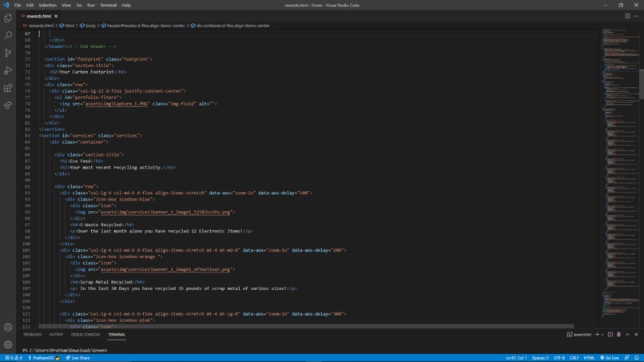Image resolution: width=644 pixels, height=362 pixels.
Task: Open the Run and Debug view
Action: tap(8, 70)
